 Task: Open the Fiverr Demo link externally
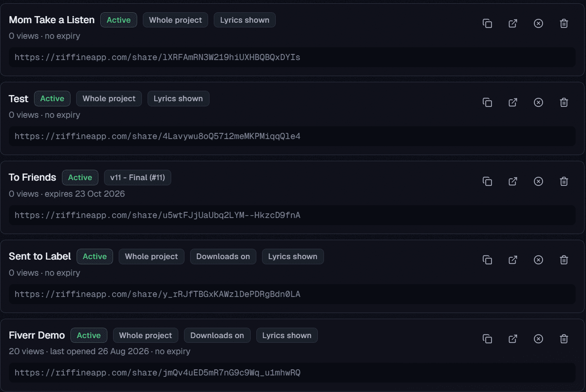(x=513, y=339)
